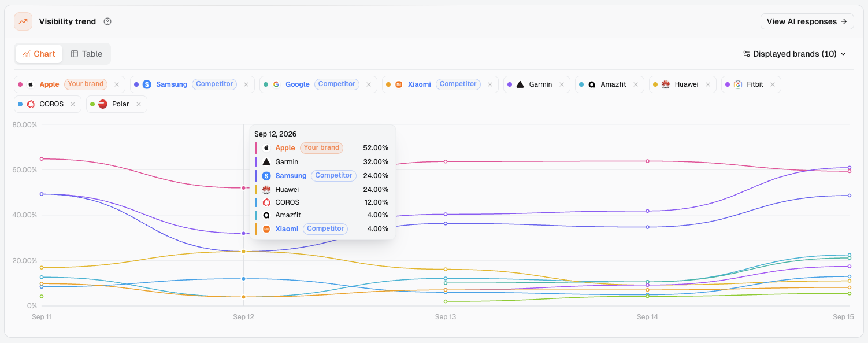Switch to the Chart view tab
The height and width of the screenshot is (343, 868).
click(39, 54)
